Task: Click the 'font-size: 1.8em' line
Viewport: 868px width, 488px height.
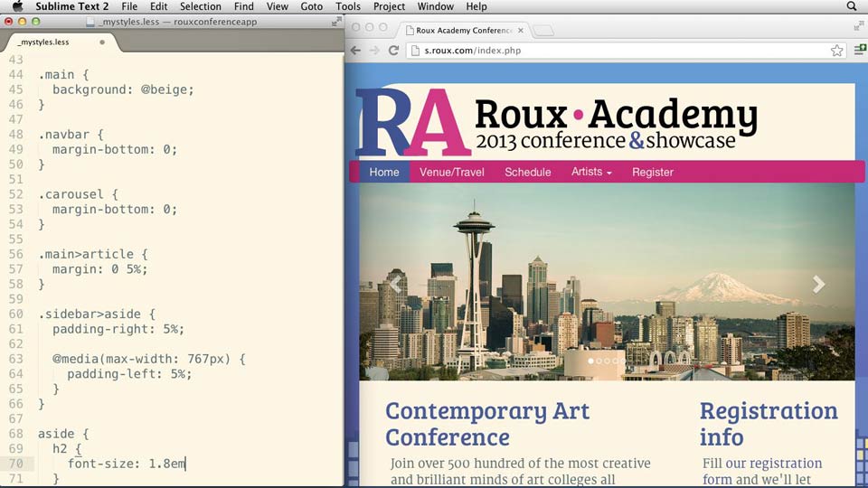Action: pos(127,464)
